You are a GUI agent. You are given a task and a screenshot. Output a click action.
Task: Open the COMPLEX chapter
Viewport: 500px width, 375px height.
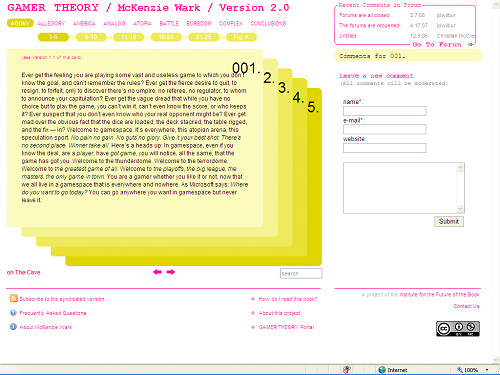(231, 23)
